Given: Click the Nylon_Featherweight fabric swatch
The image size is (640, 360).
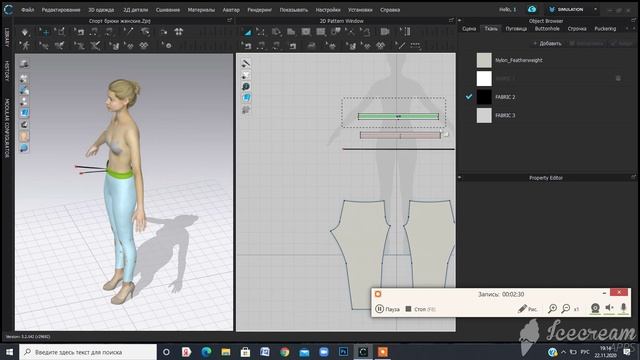Looking at the screenshot, I should pyautogui.click(x=484, y=60).
